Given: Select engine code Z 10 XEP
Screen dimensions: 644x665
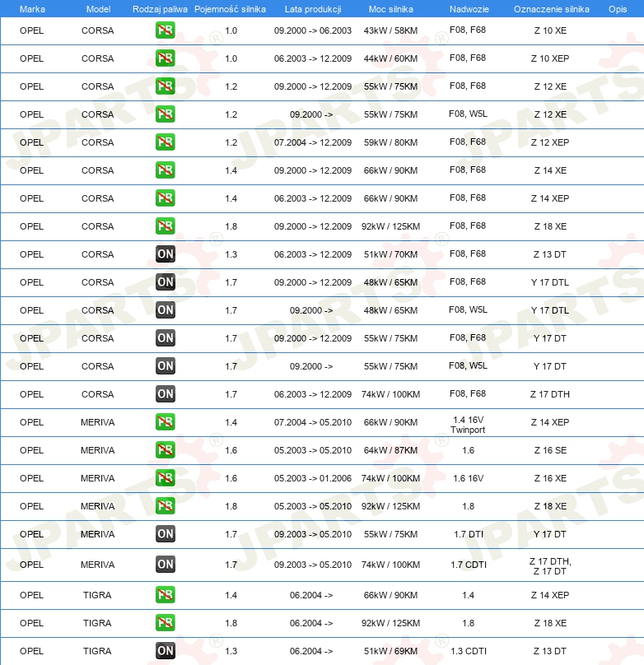Looking at the screenshot, I should [550, 58].
